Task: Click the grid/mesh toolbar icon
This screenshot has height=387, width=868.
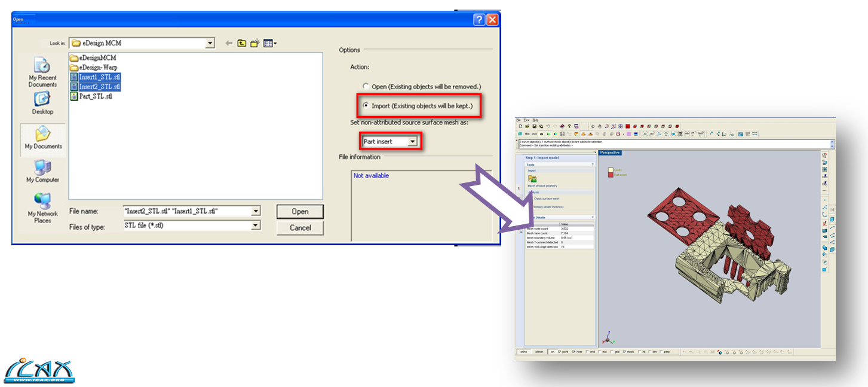Action: pyautogui.click(x=562, y=134)
